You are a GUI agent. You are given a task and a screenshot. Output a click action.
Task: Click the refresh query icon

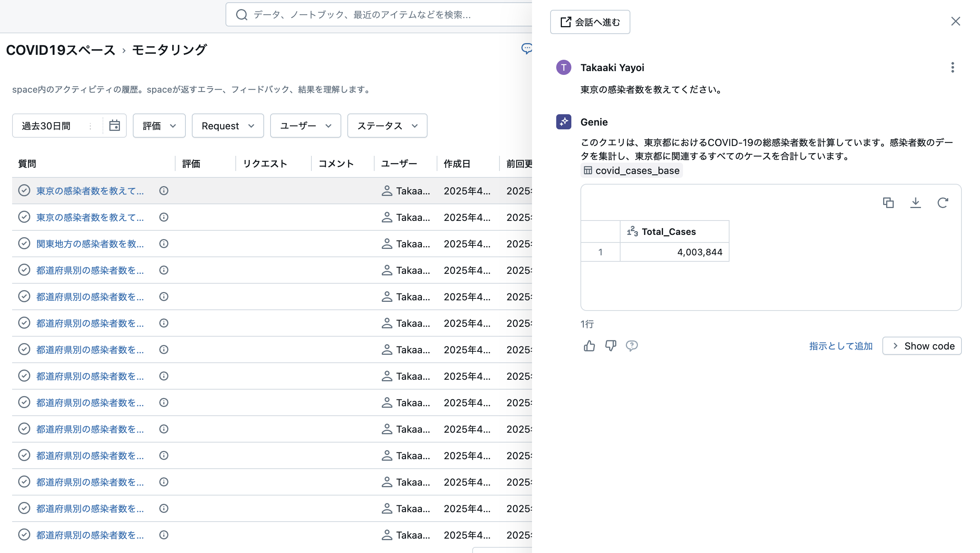click(942, 203)
